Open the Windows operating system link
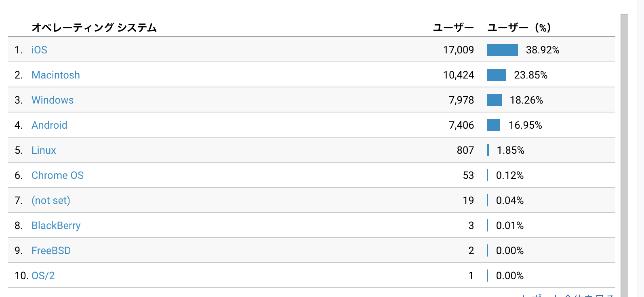This screenshot has height=297, width=644. (53, 100)
